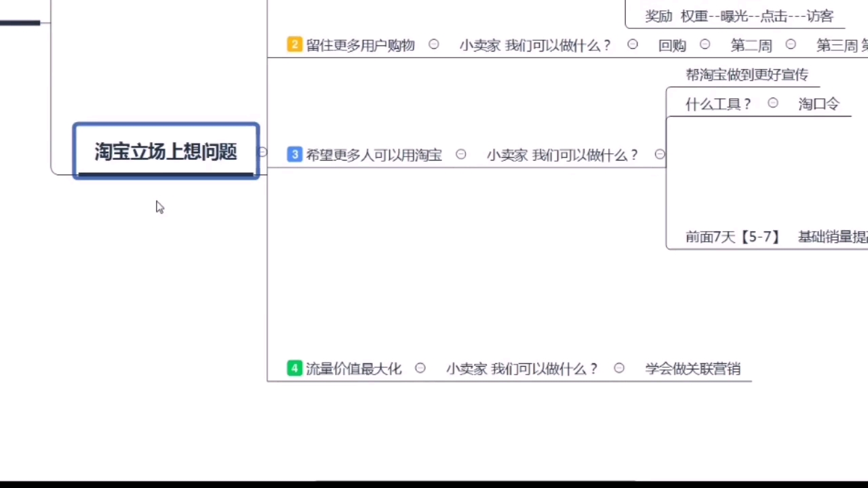Image resolution: width=868 pixels, height=488 pixels.
Task: Select 小卖家 我们可以做什么 in the 留住更多用户 row
Action: [x=535, y=45]
